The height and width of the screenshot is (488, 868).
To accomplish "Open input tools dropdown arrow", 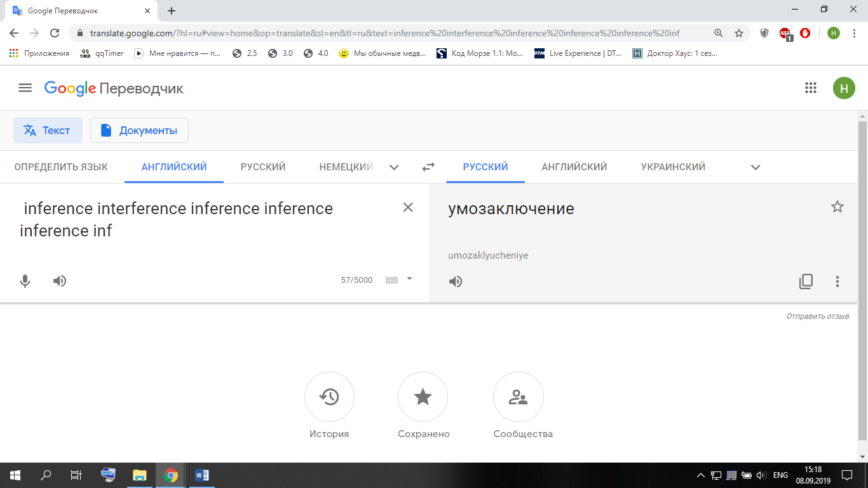I will coord(409,278).
